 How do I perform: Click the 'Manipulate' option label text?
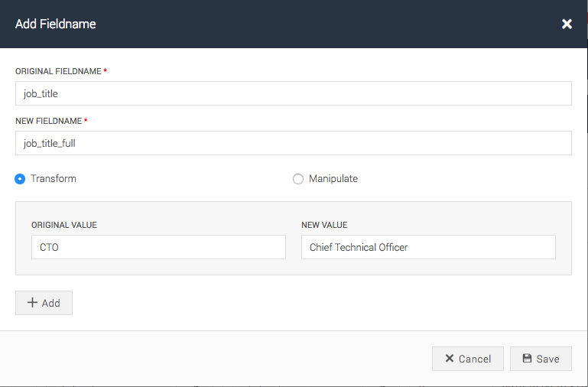[333, 179]
